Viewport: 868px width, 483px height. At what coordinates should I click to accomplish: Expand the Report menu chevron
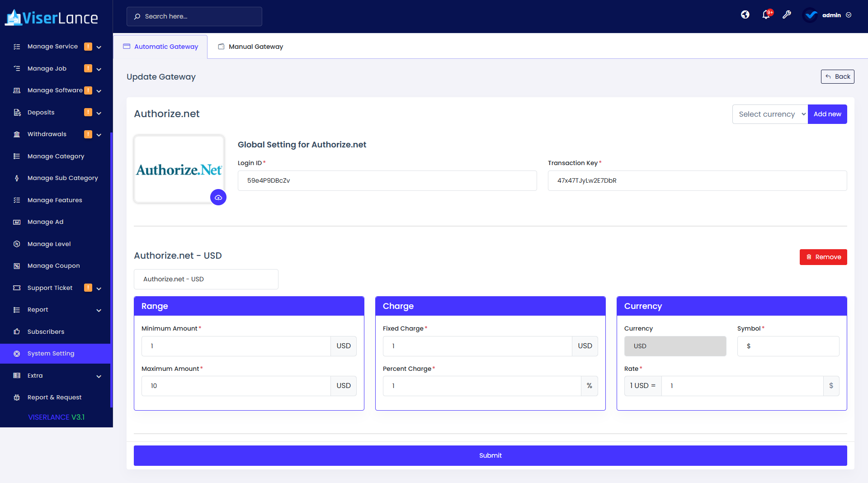coord(99,310)
